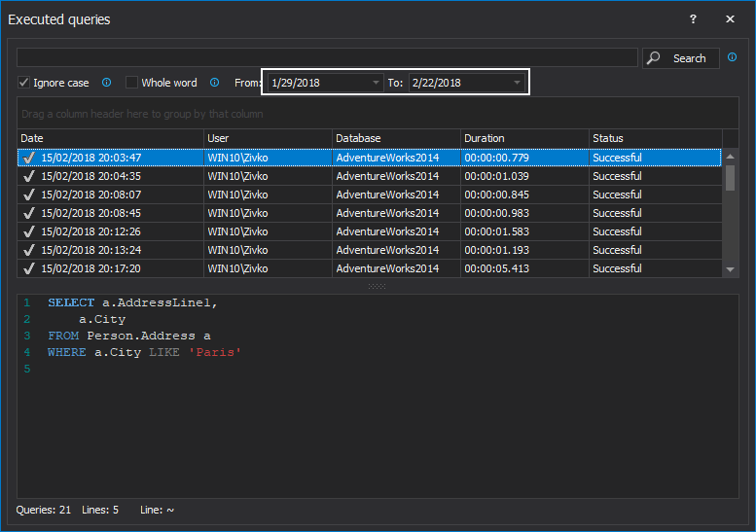The height and width of the screenshot is (532, 756).
Task: Open the From date dropdown
Action: point(377,83)
